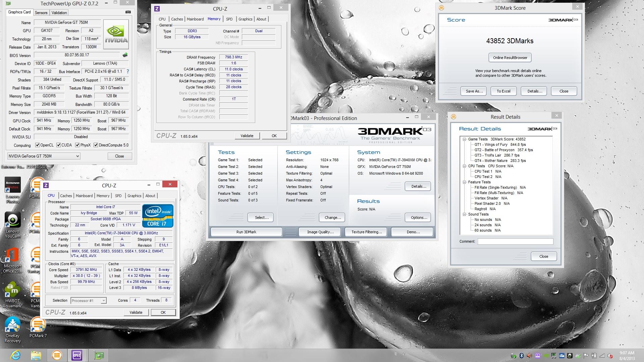
Task: Click the Image Quality... button
Action: point(320,232)
